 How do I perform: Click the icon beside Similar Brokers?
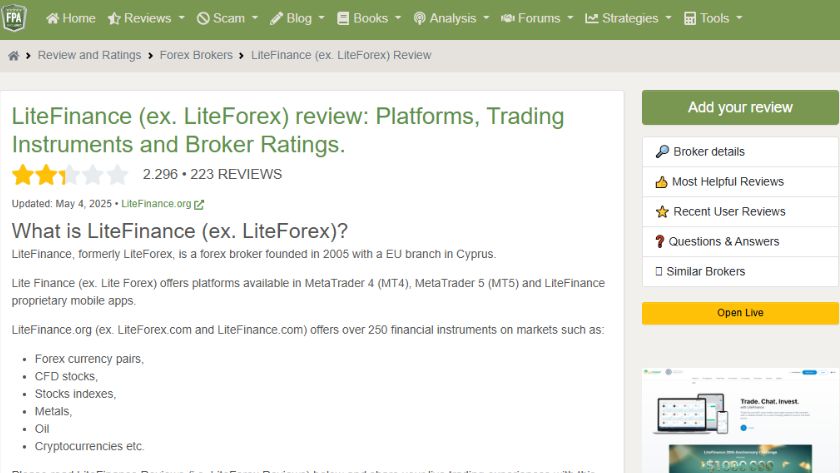[659, 272]
